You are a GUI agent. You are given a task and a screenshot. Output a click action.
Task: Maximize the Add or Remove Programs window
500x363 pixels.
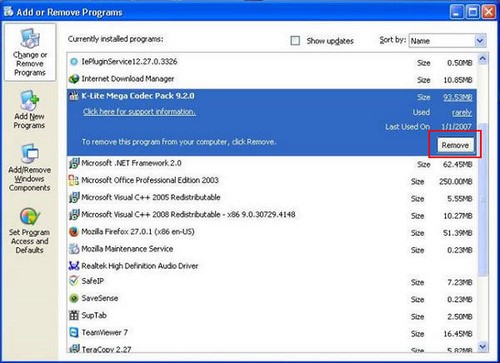(x=473, y=12)
